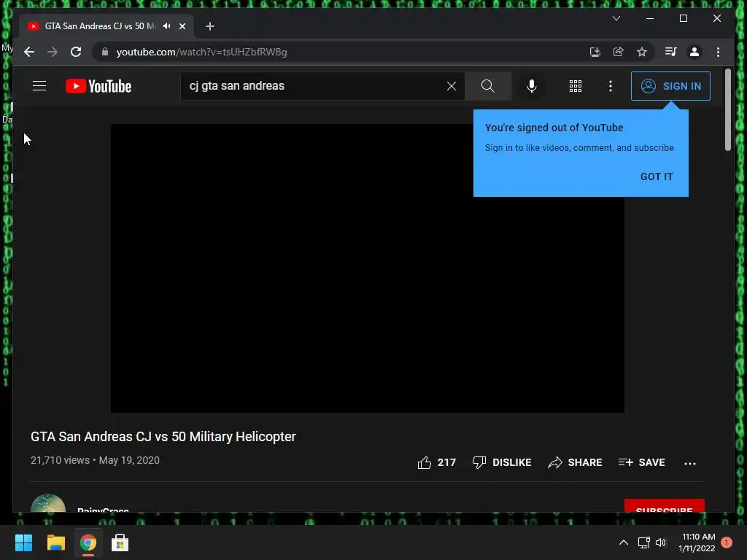The width and height of the screenshot is (747, 560).
Task: Open Microsoft Store from taskbar
Action: [x=120, y=542]
